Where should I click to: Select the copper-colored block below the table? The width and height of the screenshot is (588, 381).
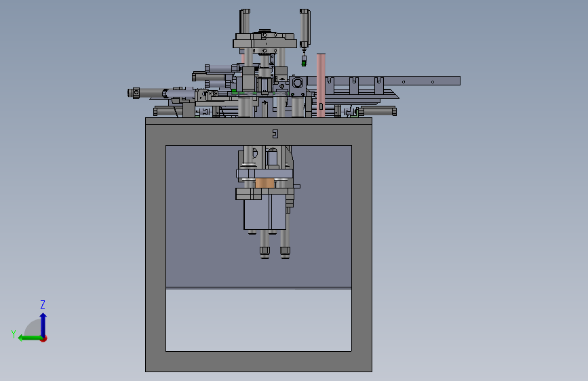pyautogui.click(x=264, y=183)
